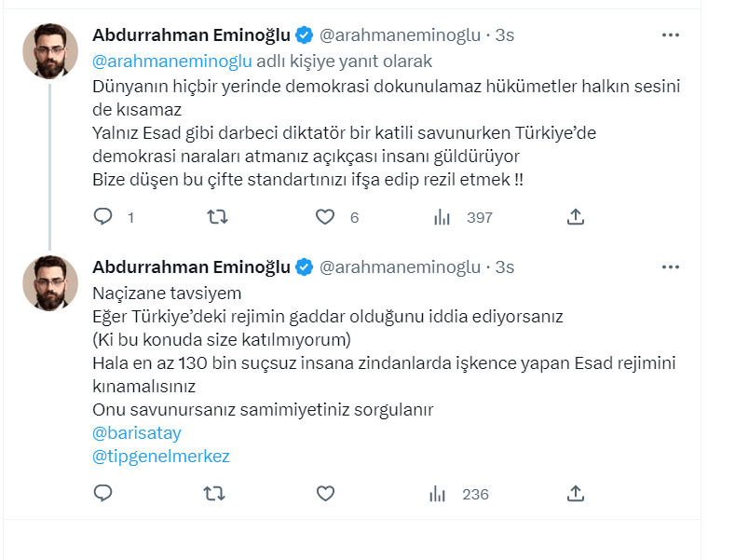View analytics showing 397 views
The image size is (735, 560).
(441, 217)
